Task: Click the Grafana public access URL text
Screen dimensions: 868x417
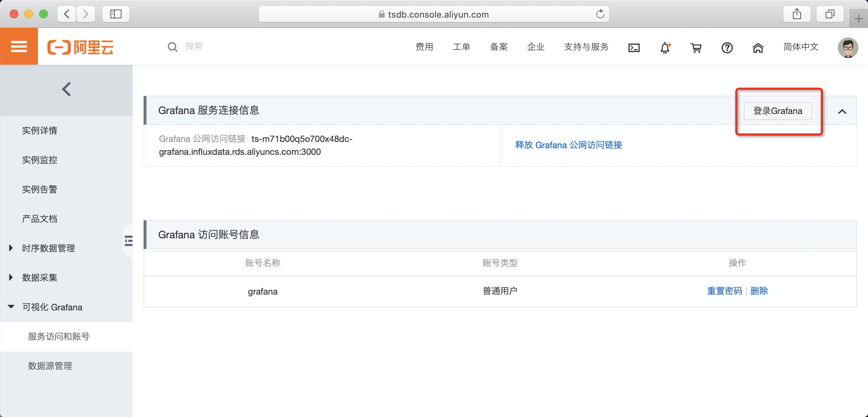Action: pyautogui.click(x=256, y=145)
